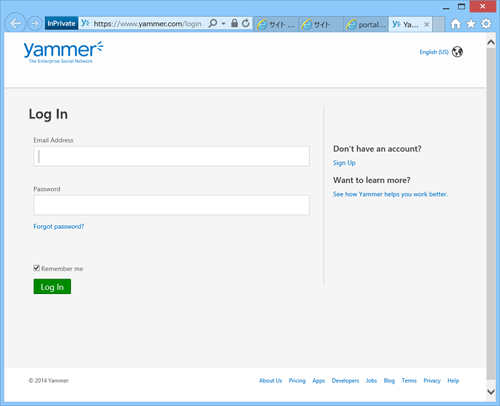Open Favorites star icon
This screenshot has height=406, width=500.
pyautogui.click(x=471, y=24)
